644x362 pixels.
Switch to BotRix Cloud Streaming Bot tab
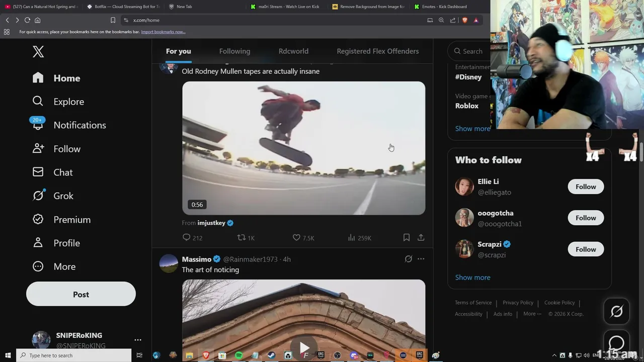122,7
